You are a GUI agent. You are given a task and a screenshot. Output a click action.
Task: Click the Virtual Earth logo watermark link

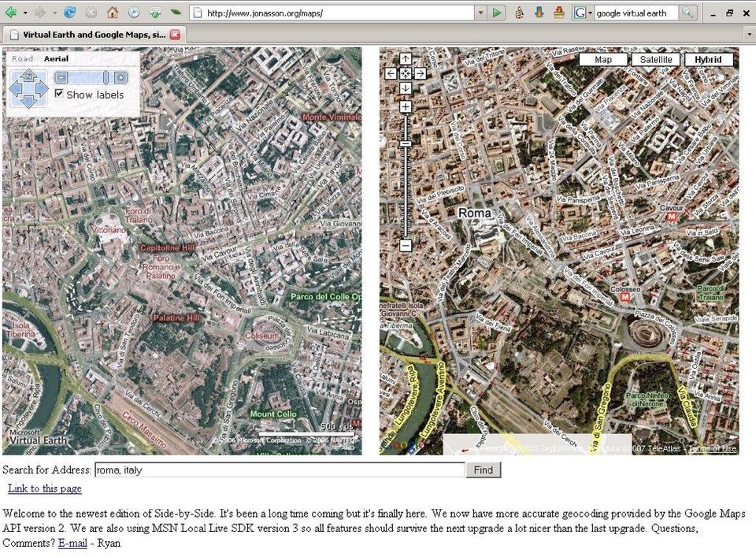coord(37,437)
